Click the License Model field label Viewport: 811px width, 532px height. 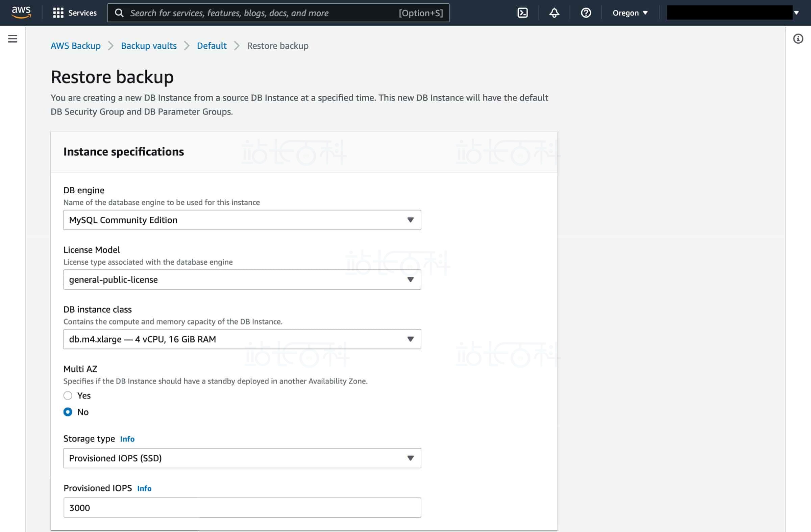pyautogui.click(x=92, y=250)
